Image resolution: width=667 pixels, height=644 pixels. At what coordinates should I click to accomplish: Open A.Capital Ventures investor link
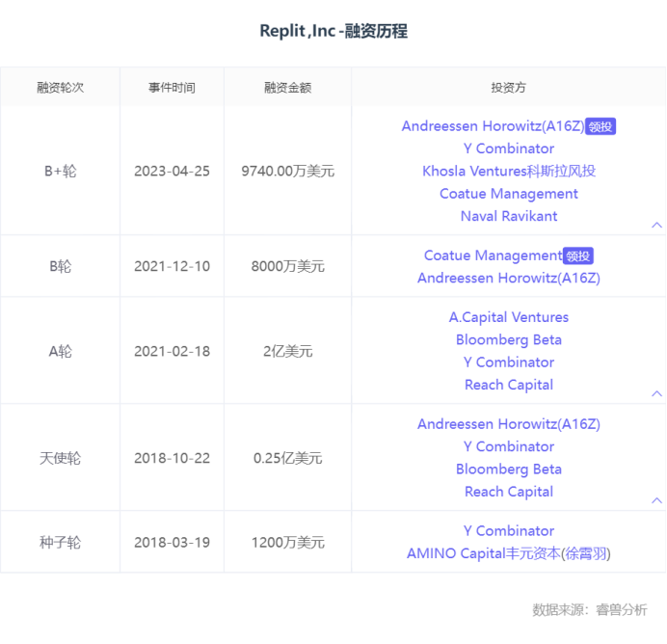pos(508,317)
